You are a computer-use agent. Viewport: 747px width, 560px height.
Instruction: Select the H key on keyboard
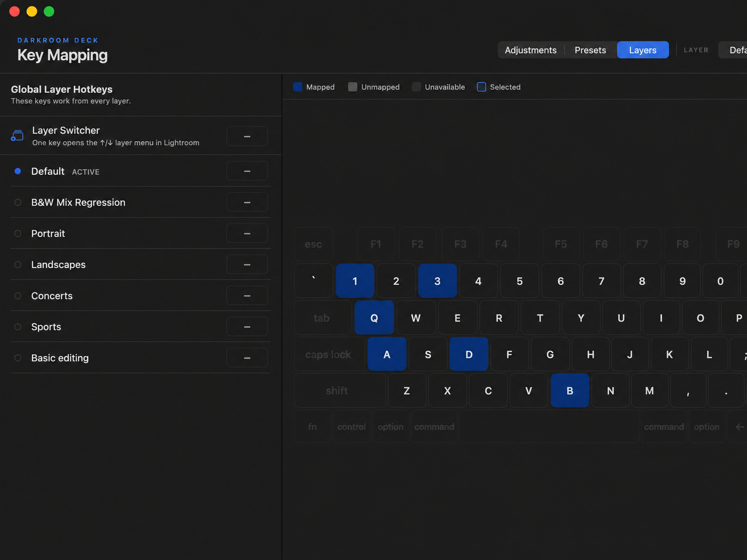pos(591,354)
